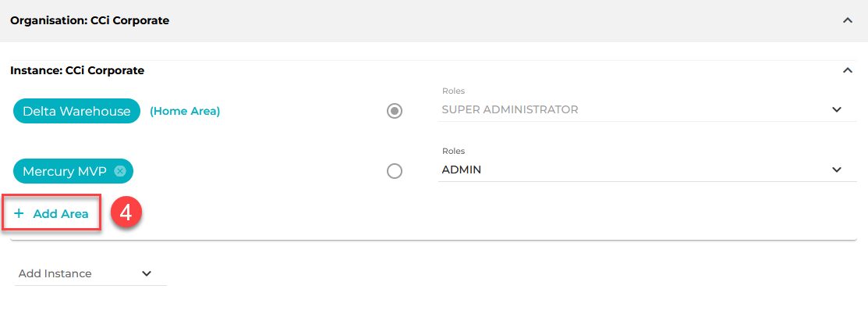Viewport: 868px width, 314px height.
Task: Click the Delta Warehouse area chip
Action: click(x=76, y=111)
